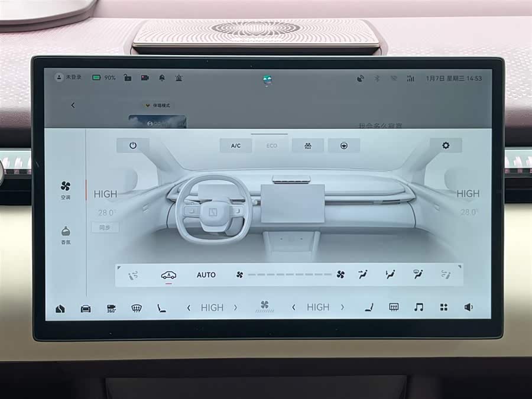Viewport: 532px width, 399px height.
Task: Open Wi-Fi status icon
Action: 394,79
